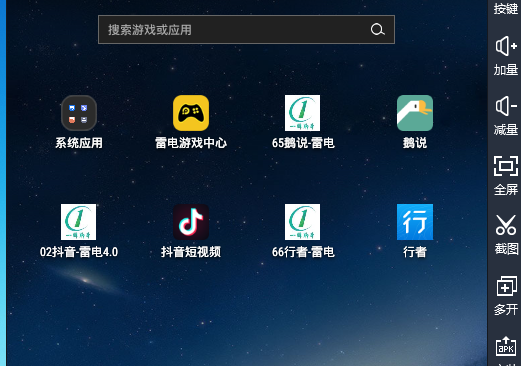Viewport: 521px width, 366px height.
Task: Click the search magnifier icon
Action: pyautogui.click(x=378, y=29)
